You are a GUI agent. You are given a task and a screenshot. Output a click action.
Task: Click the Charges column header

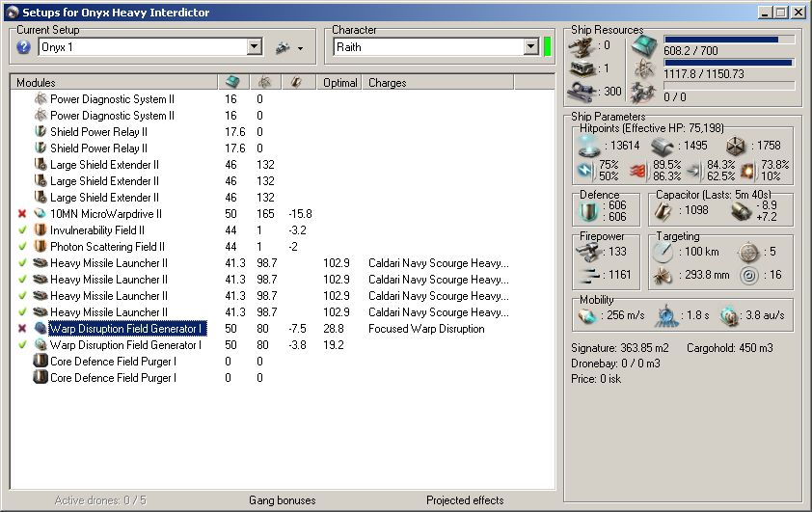[x=387, y=83]
